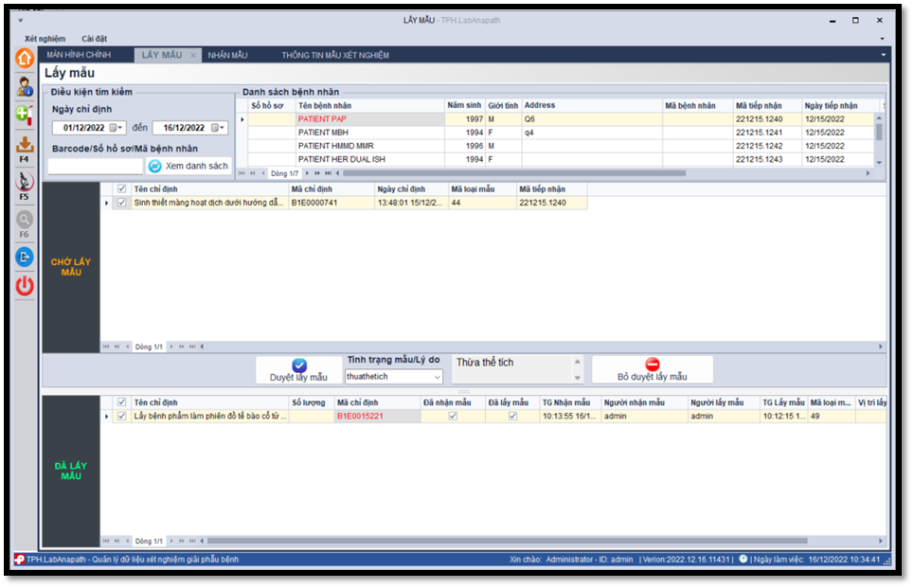Image resolution: width=914 pixels, height=588 pixels.
Task: Click the Bỏ duyệt lấy mẫu button
Action: [653, 369]
